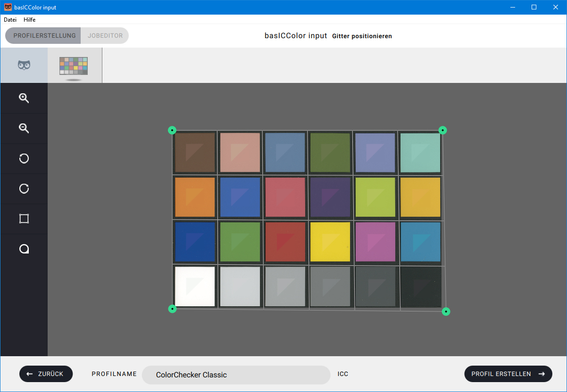Switch to the Jobeditor mode
567x392 pixels.
(105, 36)
